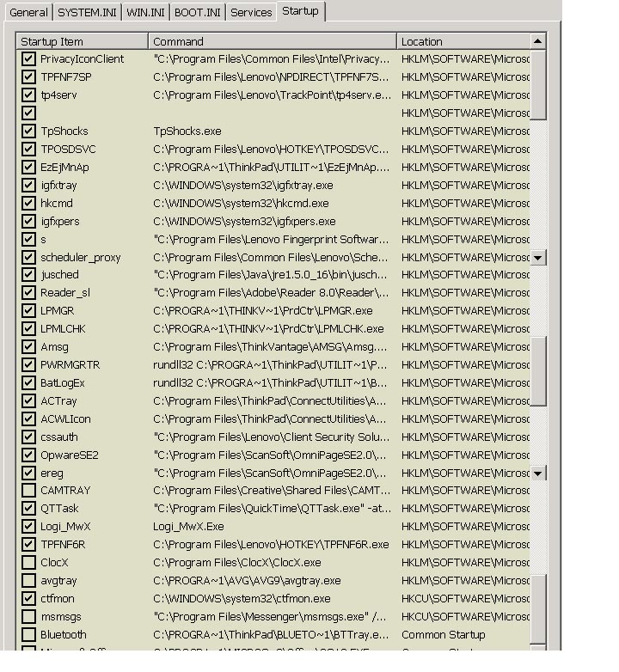Image resolution: width=619 pixels, height=672 pixels.
Task: Open the SYSTEM.INI tab
Action: 87,12
